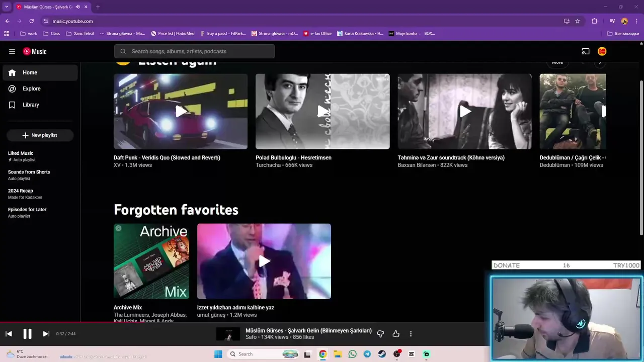Viewport: 644px width, 362px height.
Task: Focus the search songs, albums, artists field
Action: (x=194, y=51)
